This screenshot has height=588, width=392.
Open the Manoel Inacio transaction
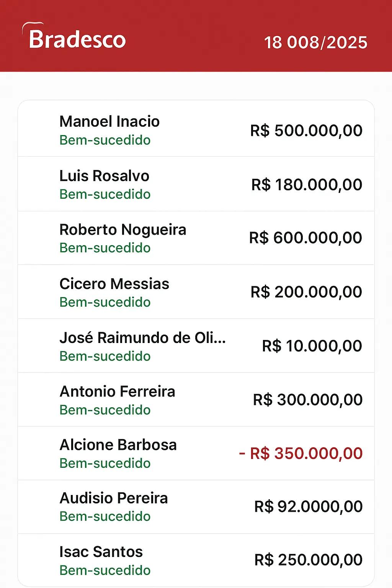tap(196, 129)
